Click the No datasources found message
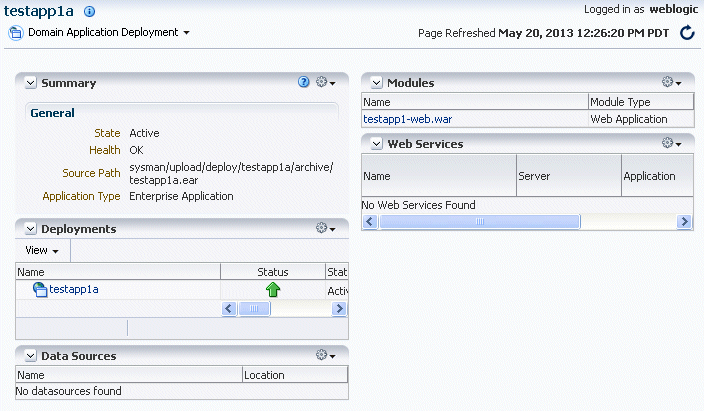The width and height of the screenshot is (704, 411). pos(69,391)
